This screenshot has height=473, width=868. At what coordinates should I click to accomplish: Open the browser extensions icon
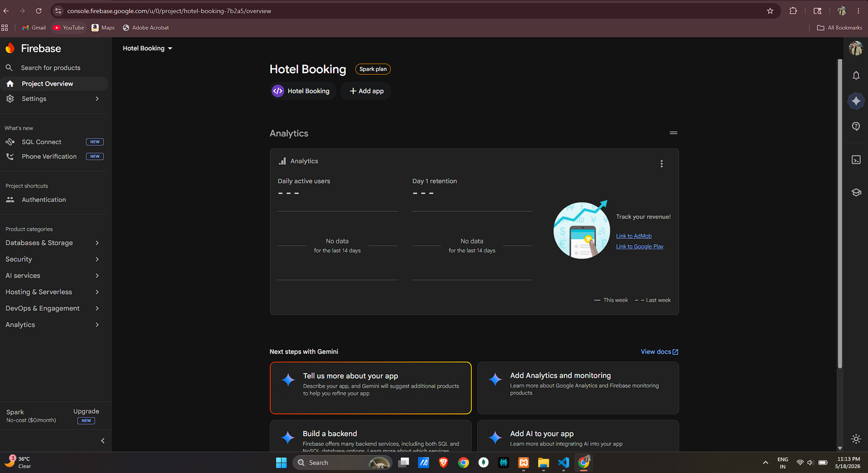(793, 11)
